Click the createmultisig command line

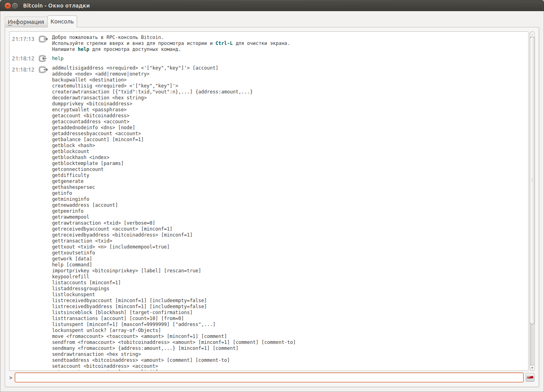point(115,86)
